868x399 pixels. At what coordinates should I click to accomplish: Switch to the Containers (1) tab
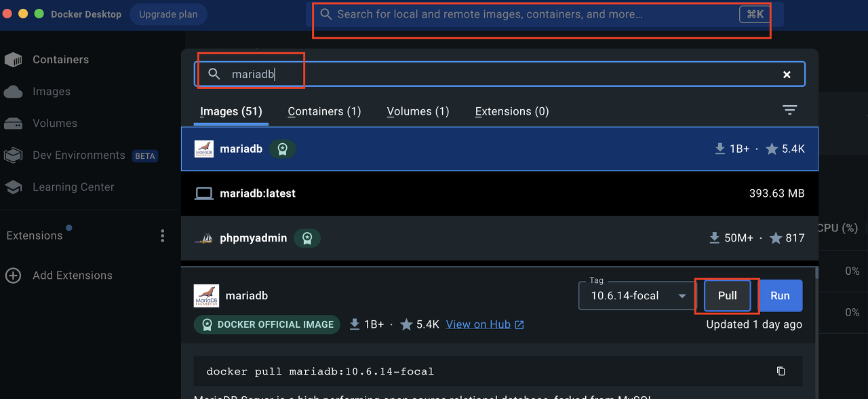pyautogui.click(x=324, y=111)
